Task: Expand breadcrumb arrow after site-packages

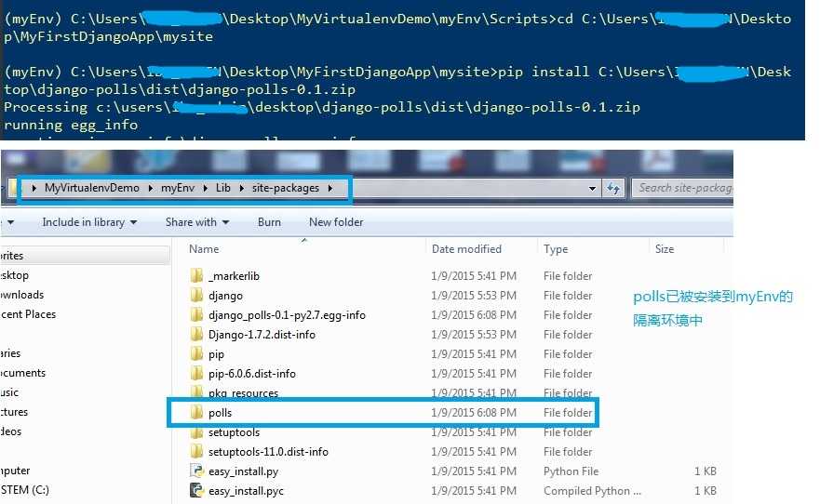Action: [330, 188]
